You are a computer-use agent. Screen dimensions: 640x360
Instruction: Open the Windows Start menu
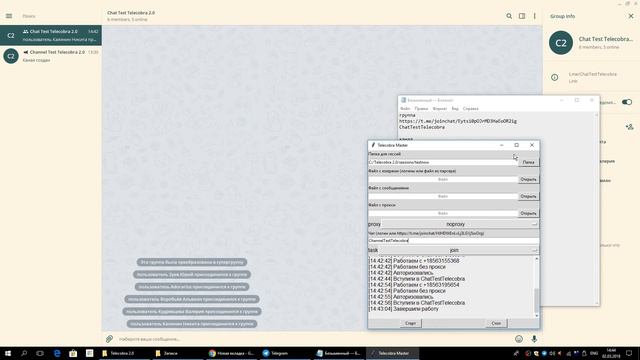8,353
